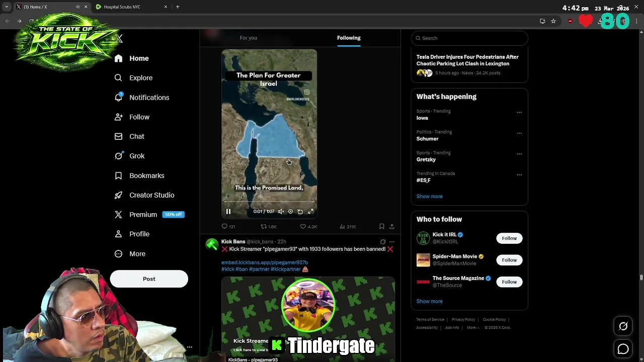The width and height of the screenshot is (644, 362).
Task: Follow Spider-Man Movie
Action: tap(509, 260)
